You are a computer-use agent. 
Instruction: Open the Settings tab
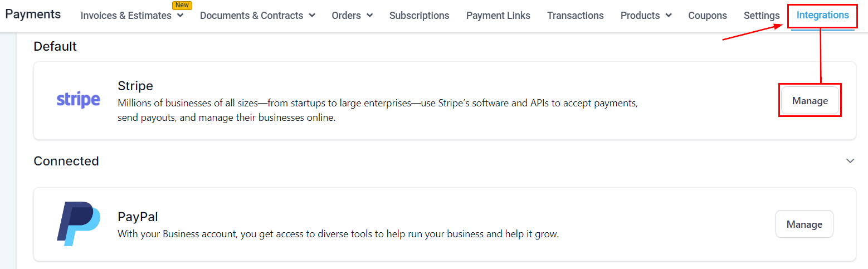(762, 16)
